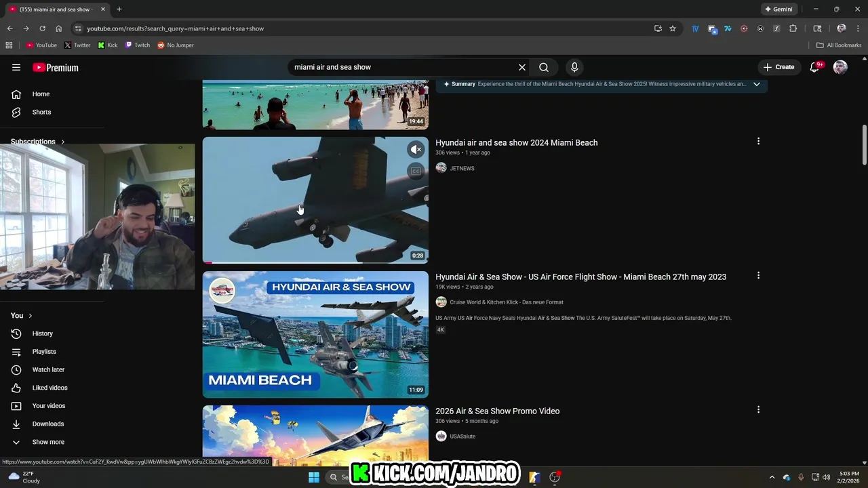Open the Twitch bookmark
868x488 pixels.
point(138,45)
